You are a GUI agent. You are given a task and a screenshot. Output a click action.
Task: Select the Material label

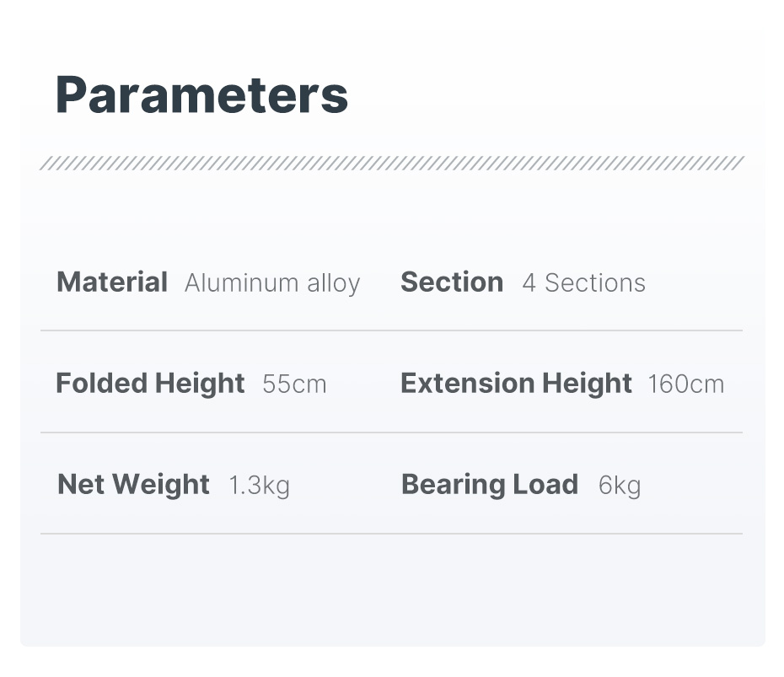pyautogui.click(x=112, y=282)
